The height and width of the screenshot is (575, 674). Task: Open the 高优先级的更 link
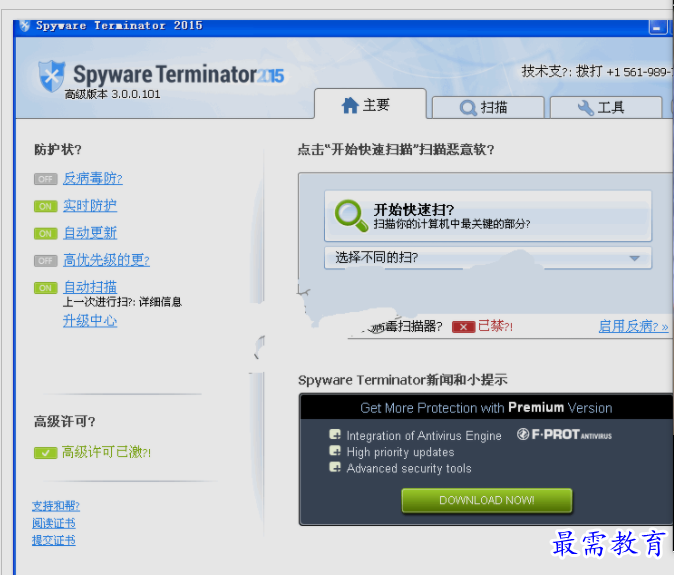[x=106, y=260]
